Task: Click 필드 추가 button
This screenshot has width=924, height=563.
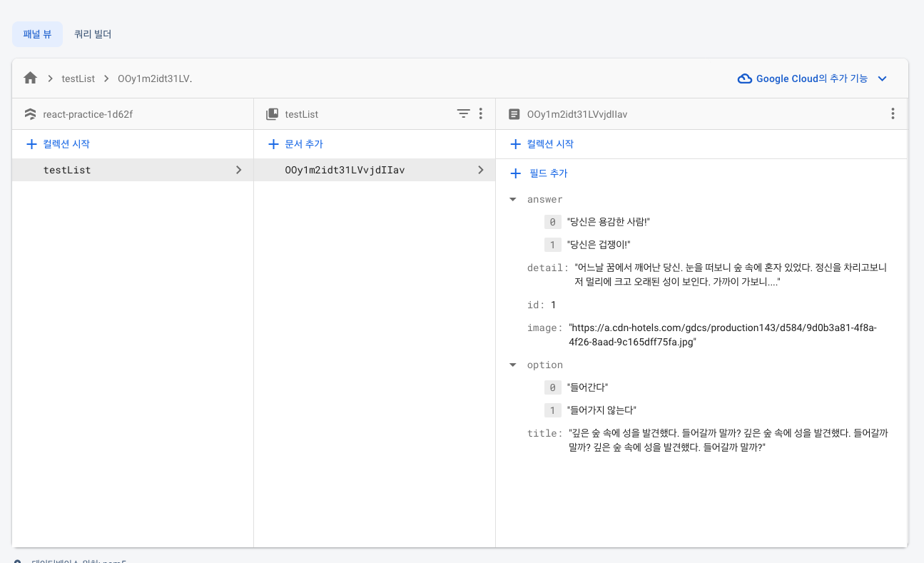Action: click(x=549, y=173)
